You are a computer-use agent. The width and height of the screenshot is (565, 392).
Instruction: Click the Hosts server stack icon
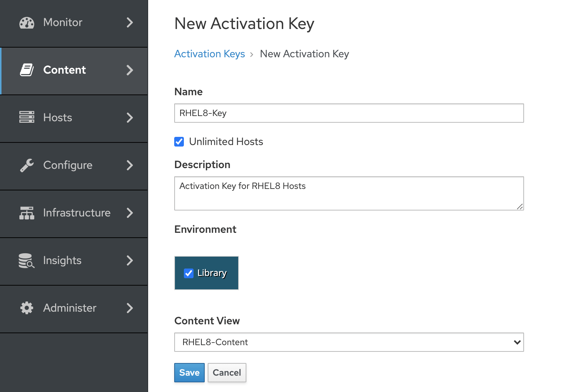(26, 117)
